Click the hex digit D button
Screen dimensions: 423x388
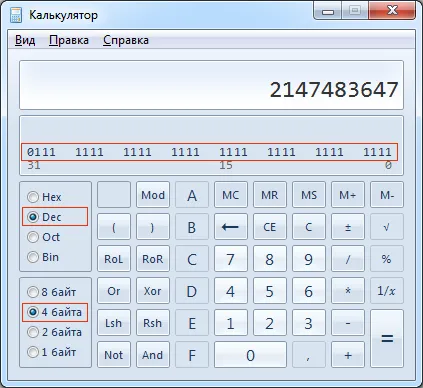192,291
